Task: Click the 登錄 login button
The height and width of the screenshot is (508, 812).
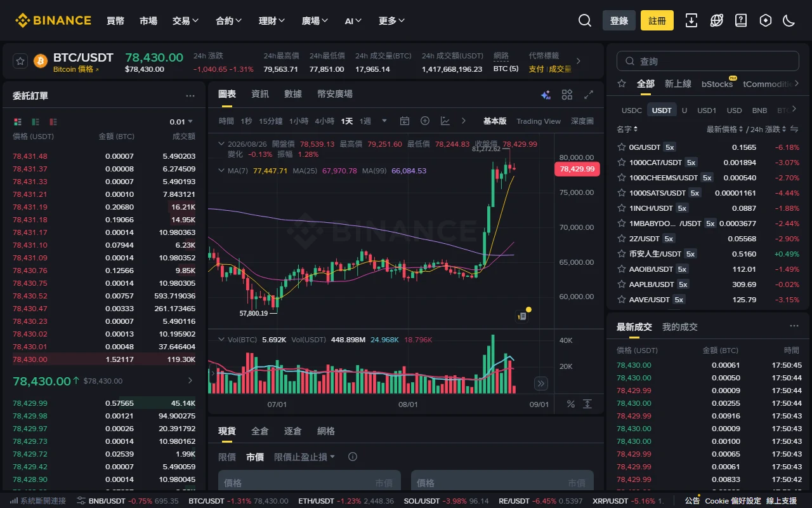Action: pyautogui.click(x=619, y=20)
